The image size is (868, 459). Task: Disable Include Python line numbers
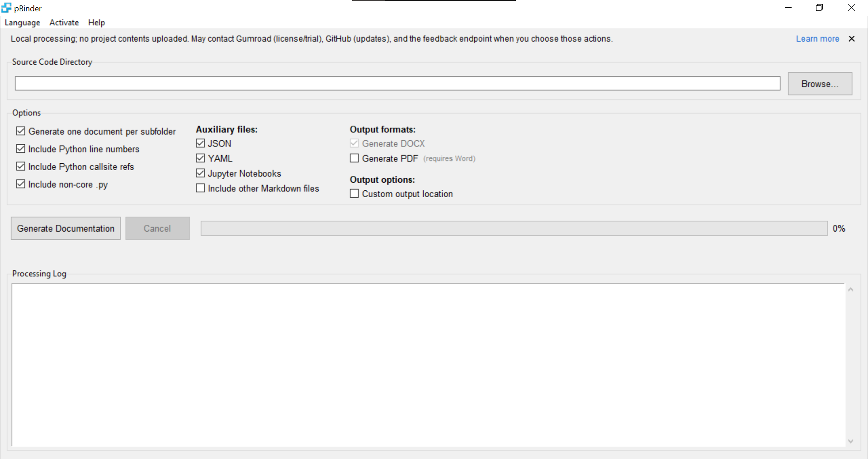tap(21, 148)
